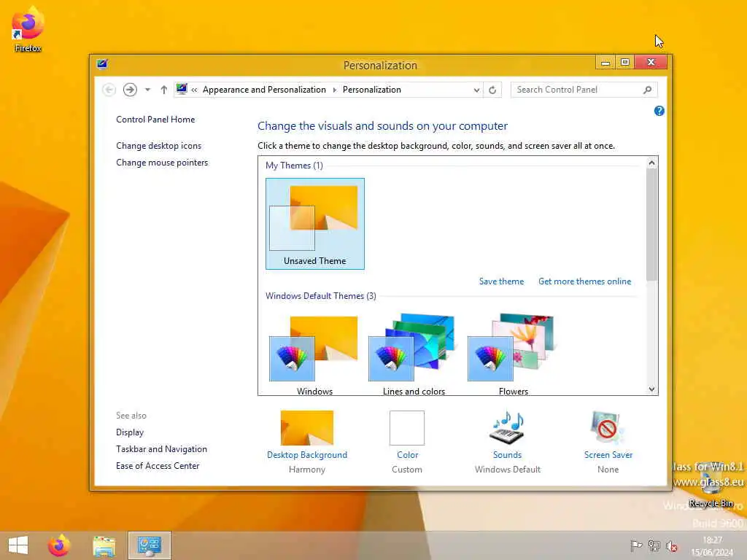Click the Color swatch preview box
The width and height of the screenshot is (747, 560).
click(407, 427)
